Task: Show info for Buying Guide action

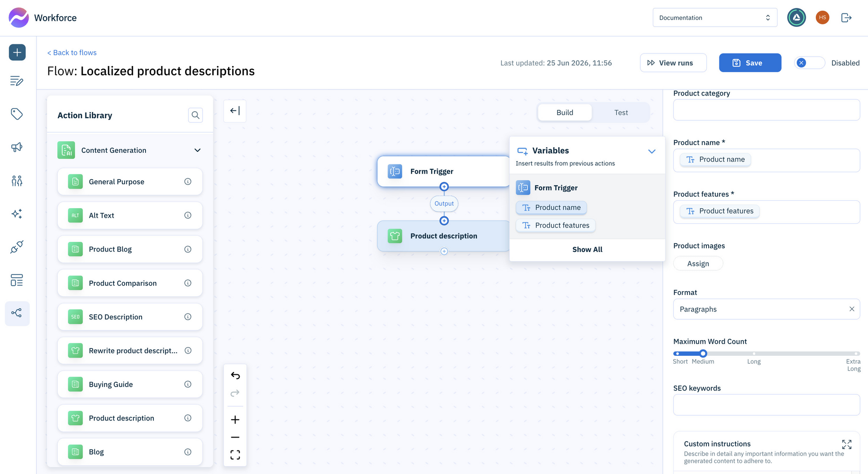Action: point(188,384)
